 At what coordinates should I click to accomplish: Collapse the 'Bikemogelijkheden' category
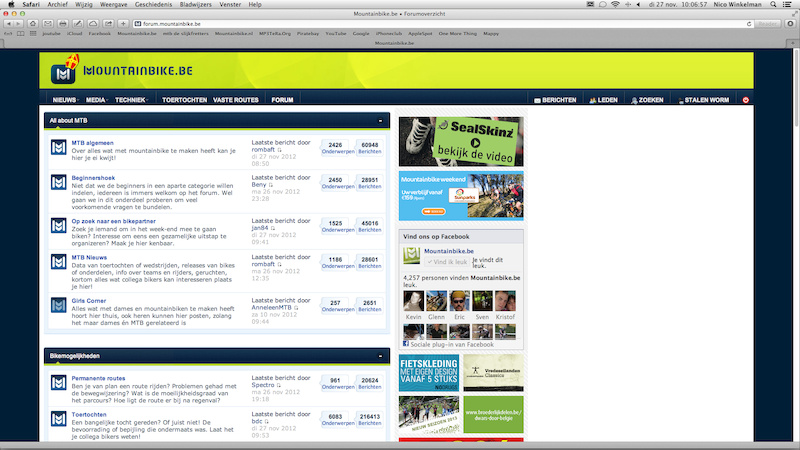tap(380, 356)
